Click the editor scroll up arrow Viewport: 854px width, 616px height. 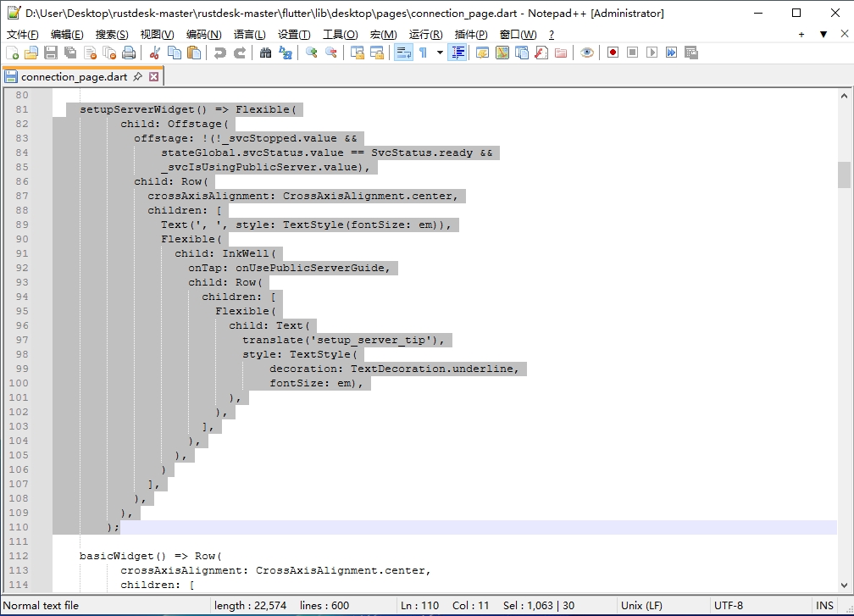pos(844,96)
